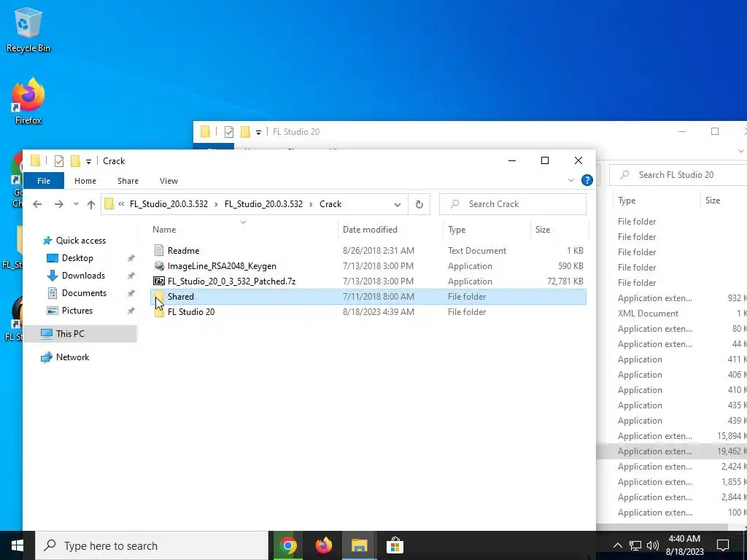
Task: Open the volume tray icon
Action: point(653,545)
